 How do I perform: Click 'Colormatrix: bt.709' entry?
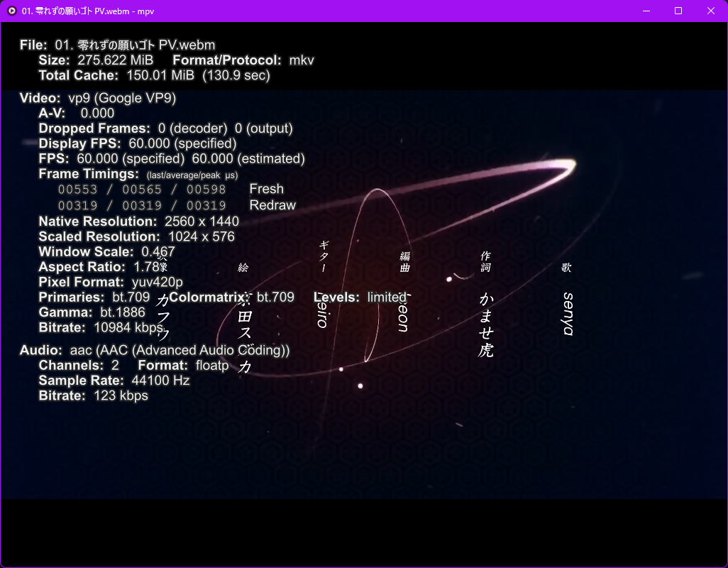232,297
